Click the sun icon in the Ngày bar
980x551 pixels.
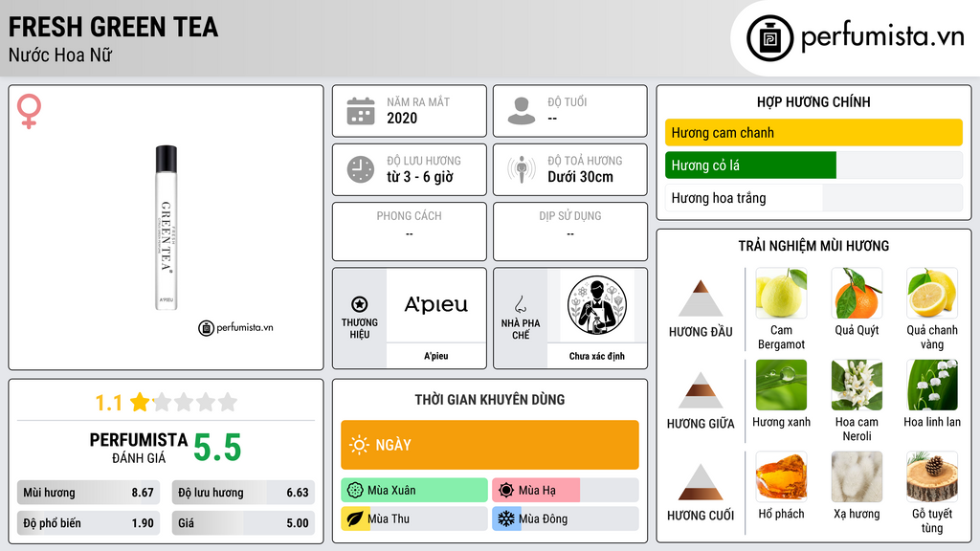[x=360, y=445]
